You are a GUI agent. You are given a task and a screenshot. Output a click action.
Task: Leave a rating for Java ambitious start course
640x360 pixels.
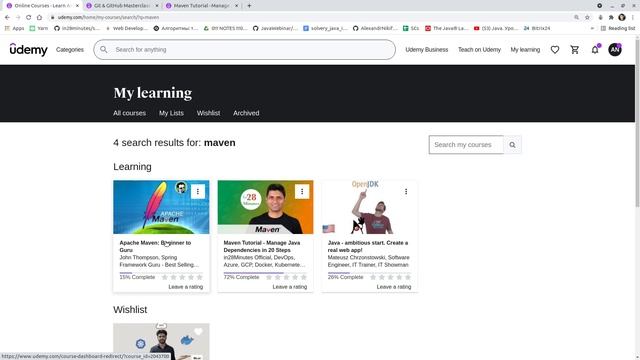[394, 287]
